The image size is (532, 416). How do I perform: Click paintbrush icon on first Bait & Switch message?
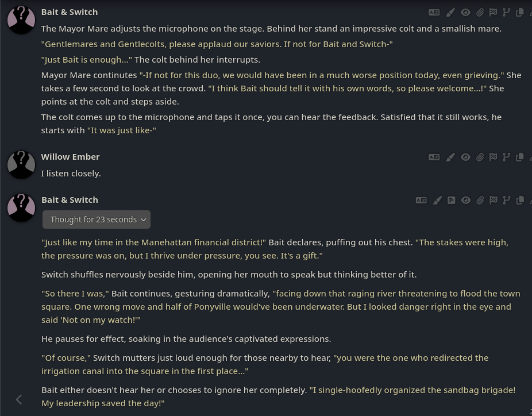(450, 12)
